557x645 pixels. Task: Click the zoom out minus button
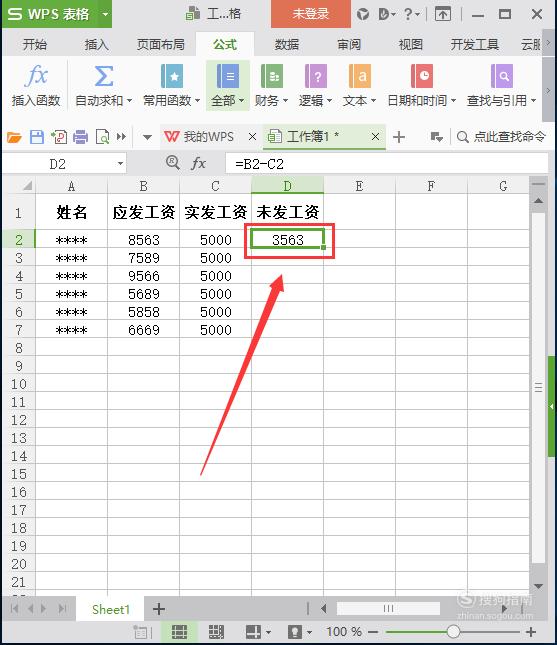tap(373, 632)
